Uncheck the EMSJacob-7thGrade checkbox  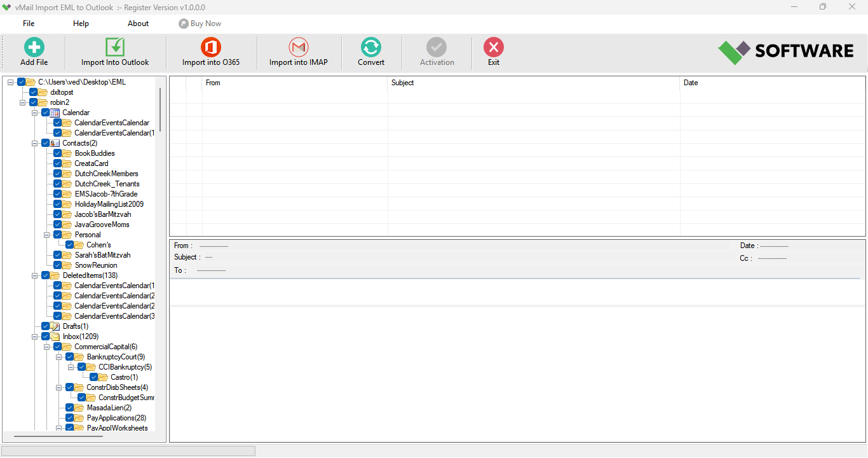point(58,194)
